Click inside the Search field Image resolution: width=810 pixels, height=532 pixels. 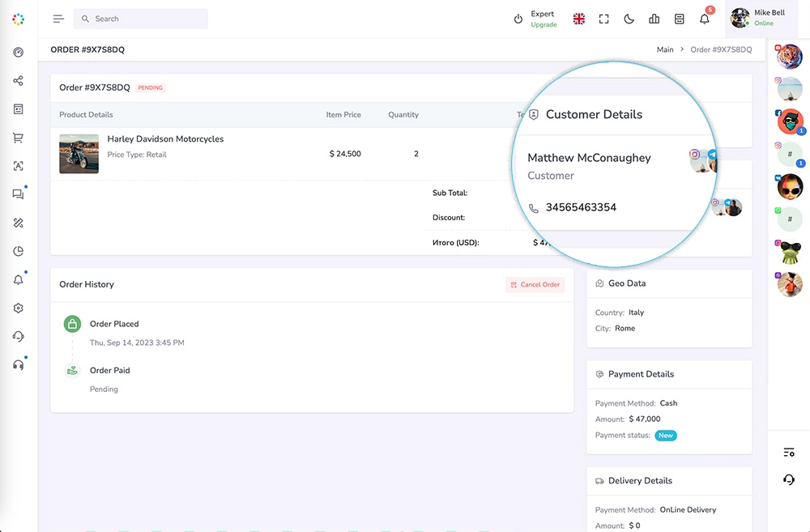[x=146, y=19]
